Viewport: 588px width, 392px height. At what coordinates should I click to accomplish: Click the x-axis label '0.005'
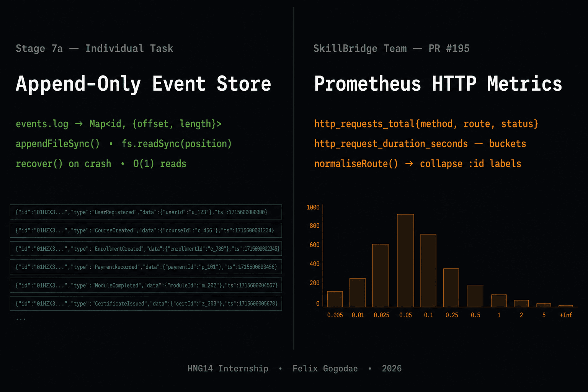(335, 315)
